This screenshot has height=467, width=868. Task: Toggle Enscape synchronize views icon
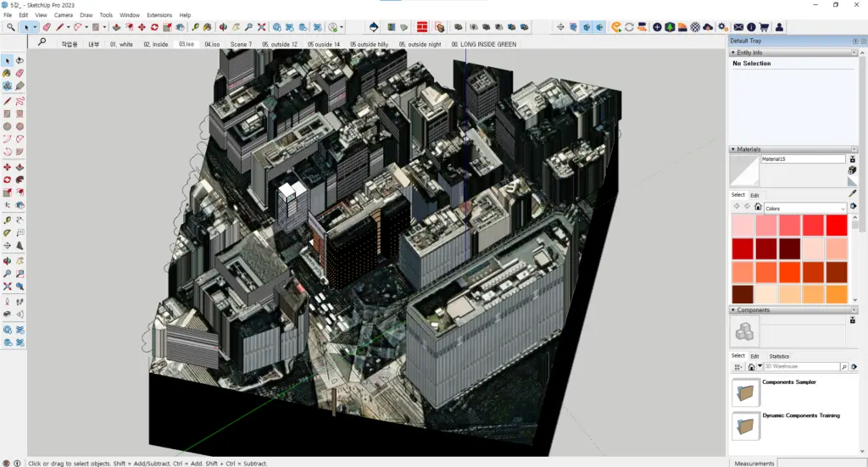(643, 27)
